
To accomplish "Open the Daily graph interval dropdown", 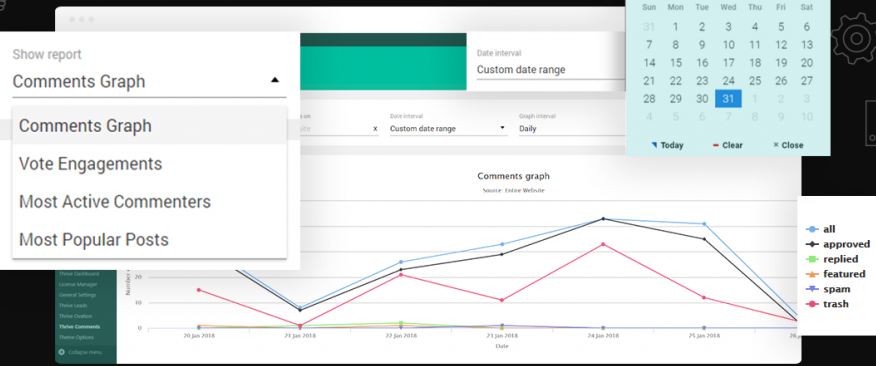I will 572,129.
